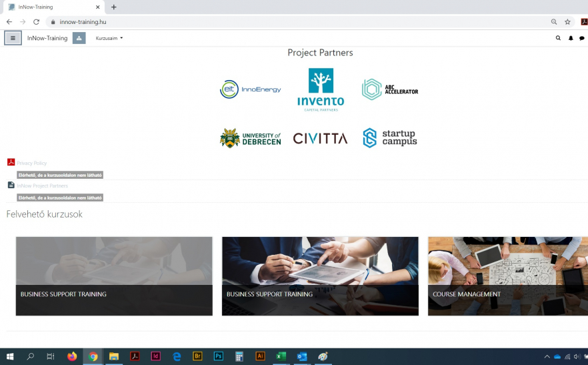Click the address bar with innow-training.hu
Viewport: 588px width, 365px height.
coord(300,22)
